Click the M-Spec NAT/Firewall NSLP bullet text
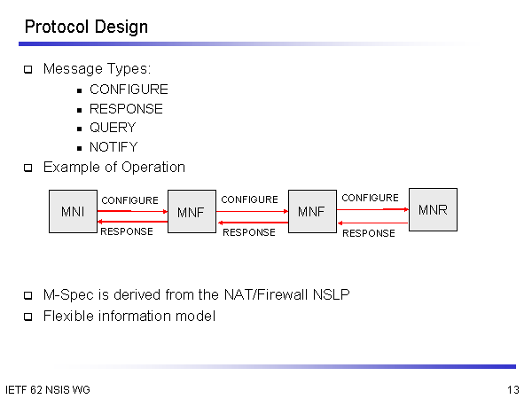The image size is (532, 399). click(196, 294)
